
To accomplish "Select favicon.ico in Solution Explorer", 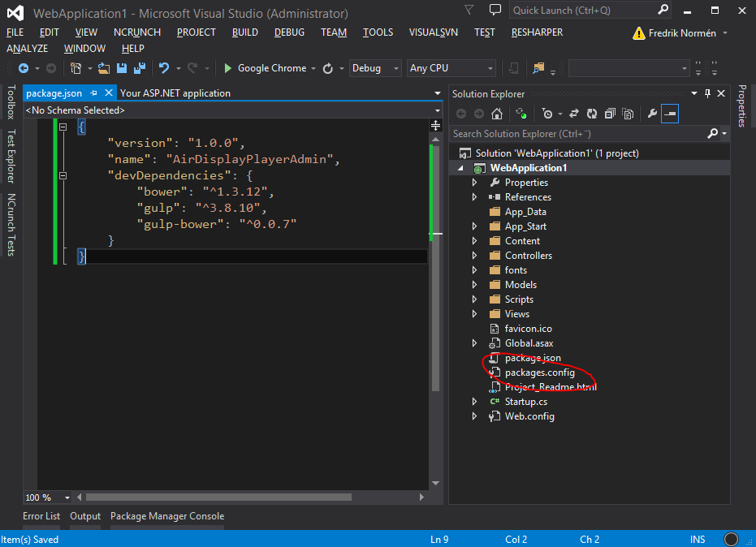I will 528,329.
